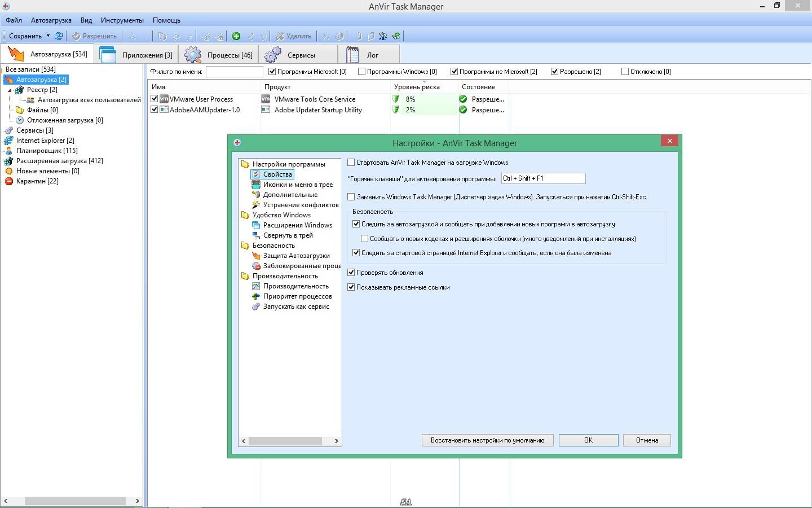Collapse the Реестр [2] tree node triangle
Image resolution: width=812 pixels, height=508 pixels.
10,90
